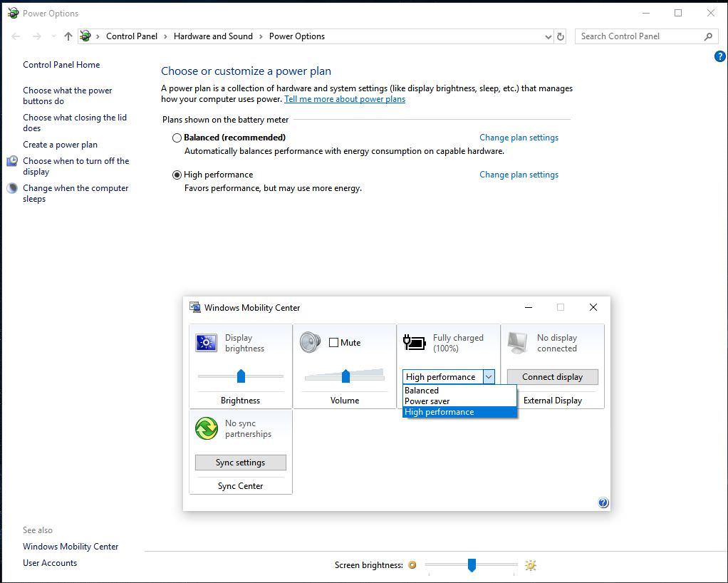Open Change plan settings for High performance
This screenshot has height=583, width=728.
519,175
